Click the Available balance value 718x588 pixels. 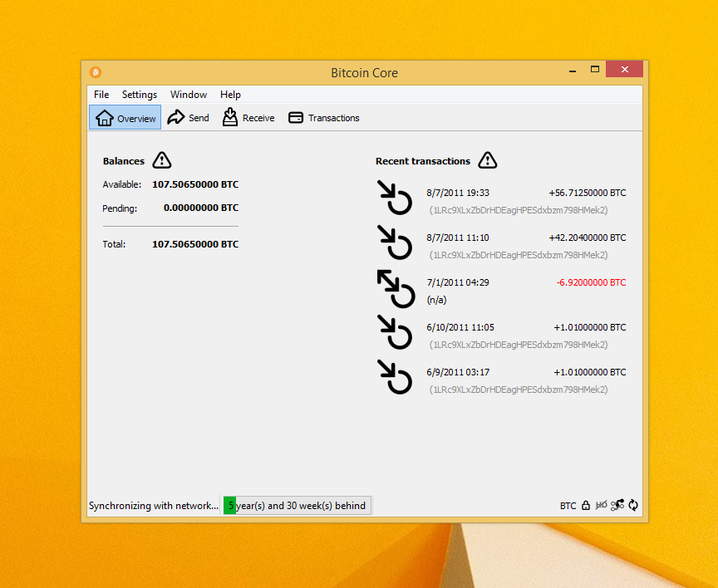195,184
